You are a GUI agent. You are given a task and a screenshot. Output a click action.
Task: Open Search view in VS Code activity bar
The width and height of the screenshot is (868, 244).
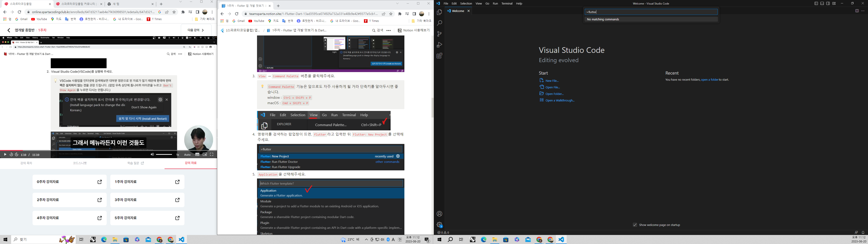pyautogui.click(x=439, y=23)
